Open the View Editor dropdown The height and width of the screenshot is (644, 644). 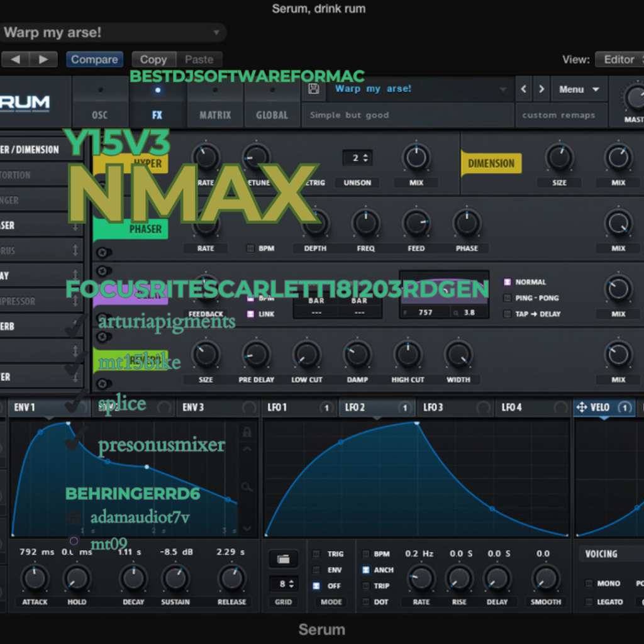coord(619,60)
